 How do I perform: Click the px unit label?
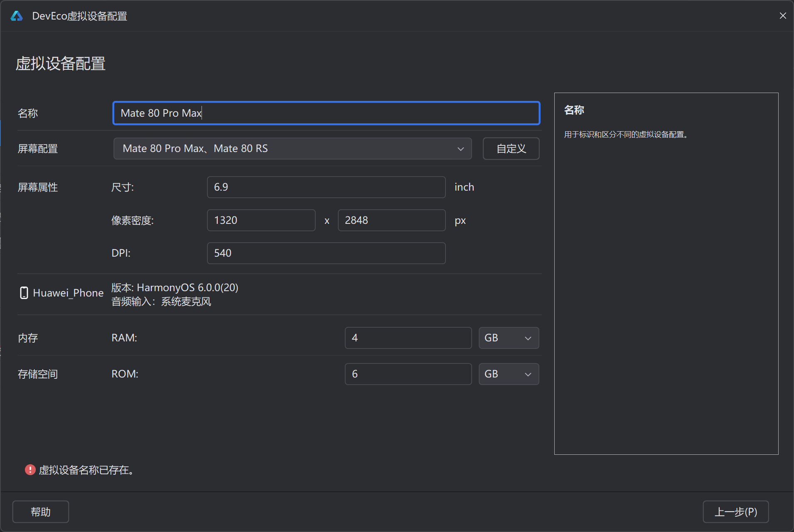[x=460, y=221]
